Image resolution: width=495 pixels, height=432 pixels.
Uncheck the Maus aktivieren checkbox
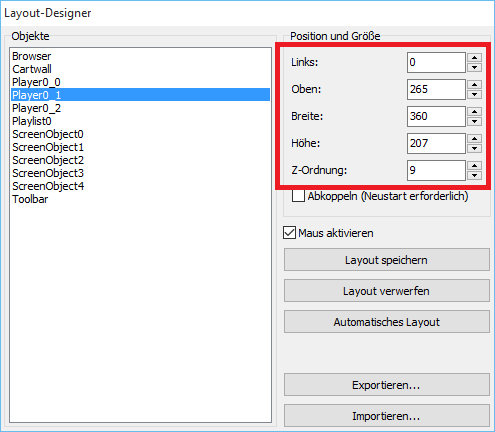(289, 233)
